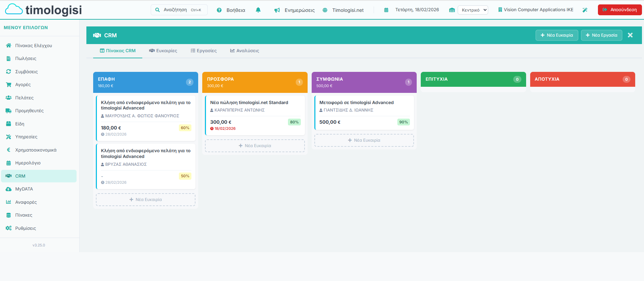Click the timologisi cloud logo
Viewport: 644px width, 281px height.
click(x=43, y=10)
